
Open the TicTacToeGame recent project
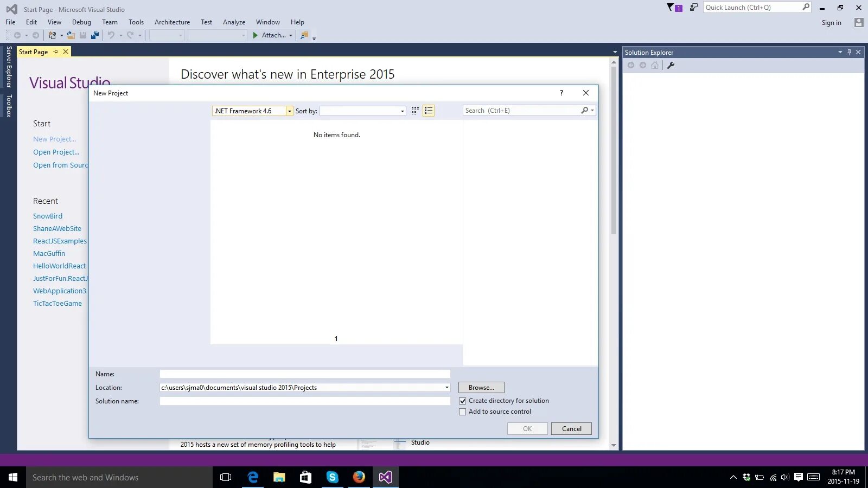coord(58,304)
